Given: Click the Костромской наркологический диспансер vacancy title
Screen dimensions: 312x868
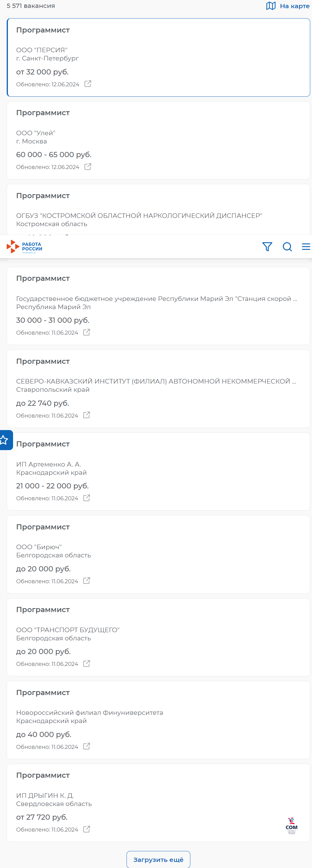Looking at the screenshot, I should [43, 196].
